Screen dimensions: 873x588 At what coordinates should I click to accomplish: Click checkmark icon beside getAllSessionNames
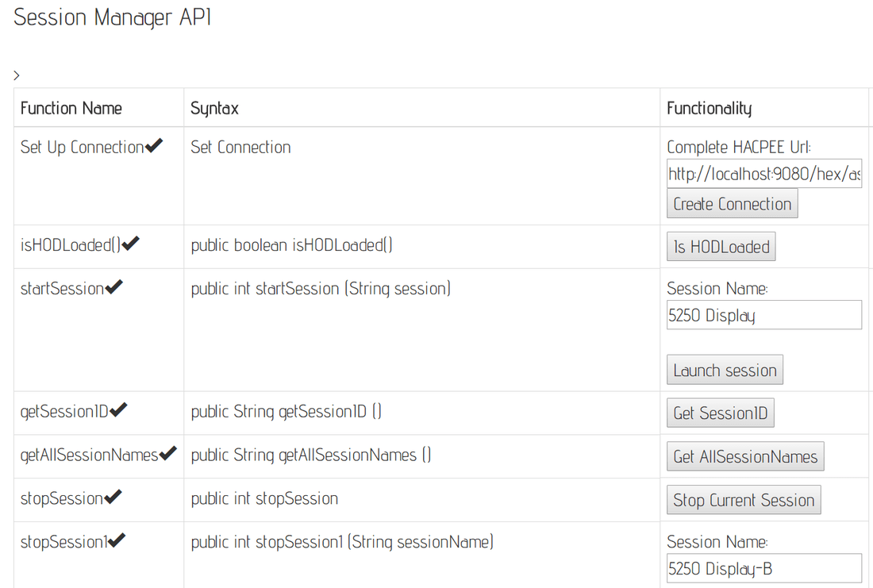click(167, 453)
